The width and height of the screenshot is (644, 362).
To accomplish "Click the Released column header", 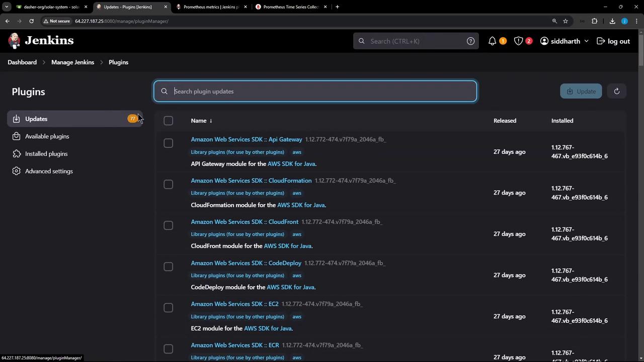I will [505, 121].
